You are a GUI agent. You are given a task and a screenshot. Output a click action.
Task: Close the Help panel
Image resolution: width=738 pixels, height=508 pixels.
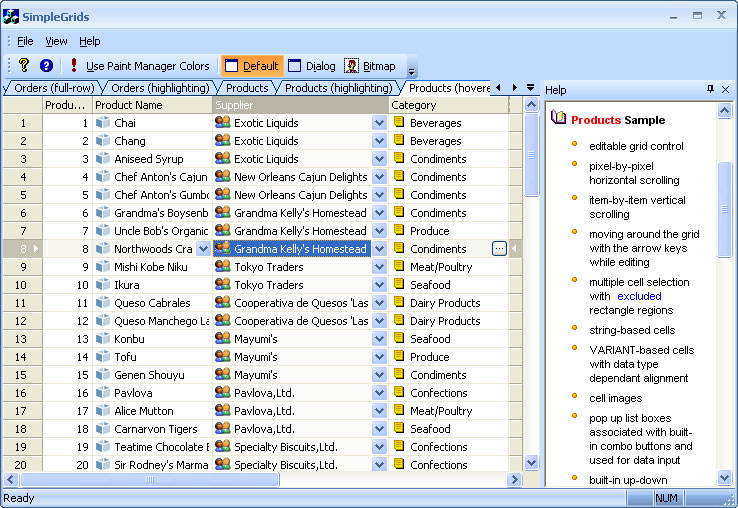point(725,89)
